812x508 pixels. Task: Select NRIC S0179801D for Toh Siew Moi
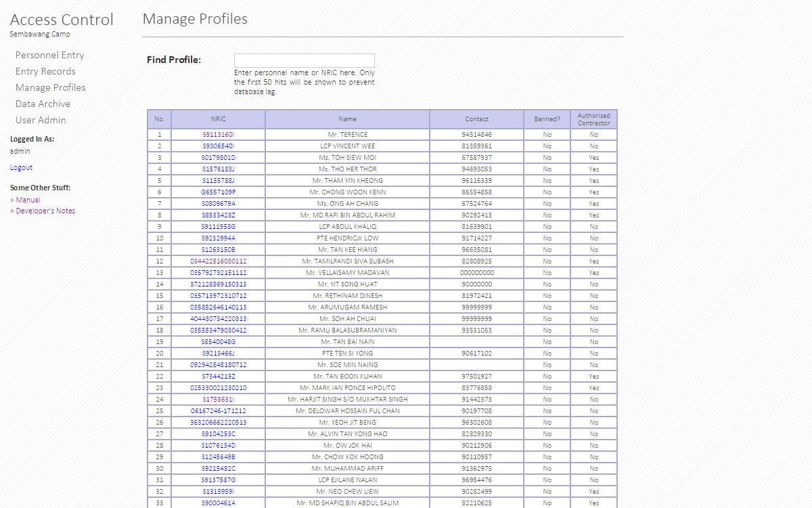tap(218, 158)
